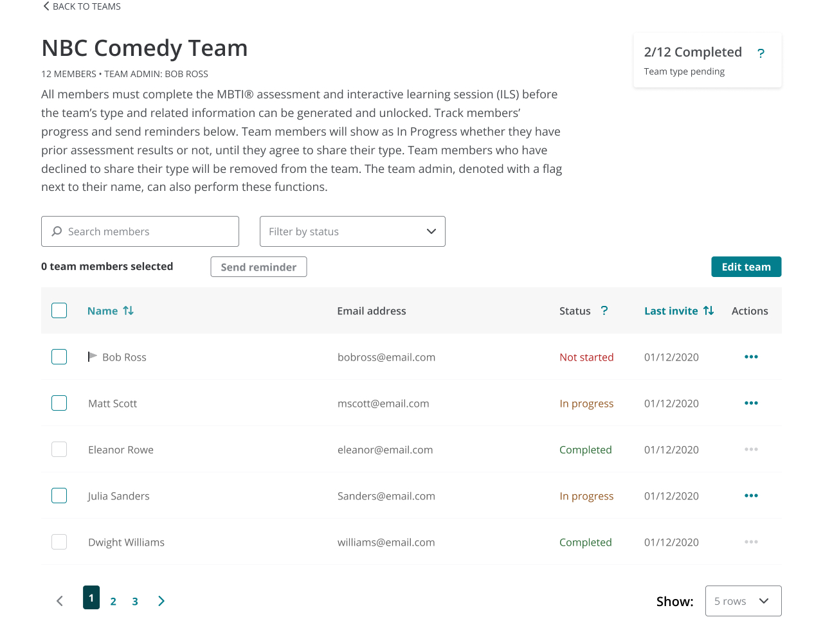Focus the Search members field

[x=140, y=231]
